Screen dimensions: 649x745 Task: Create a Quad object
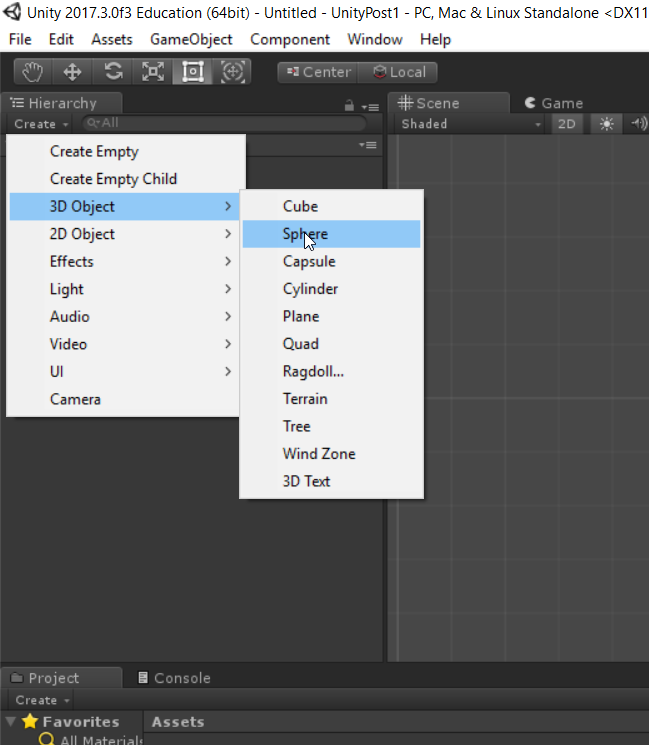[331, 344]
